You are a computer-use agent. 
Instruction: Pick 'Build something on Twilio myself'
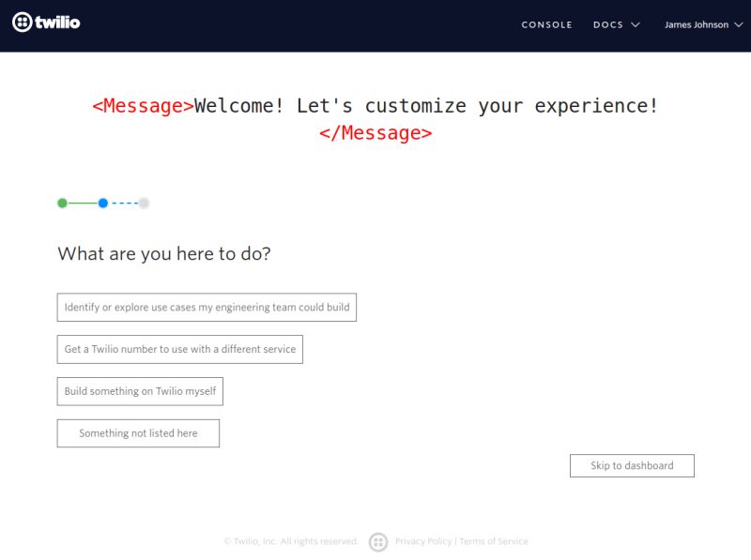[141, 391]
